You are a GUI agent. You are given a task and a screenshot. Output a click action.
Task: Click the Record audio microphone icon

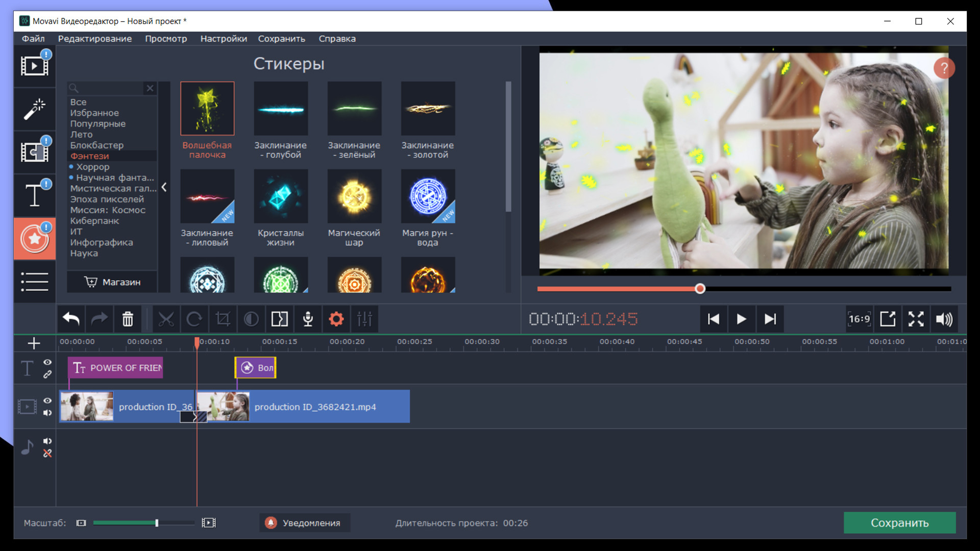click(x=308, y=319)
